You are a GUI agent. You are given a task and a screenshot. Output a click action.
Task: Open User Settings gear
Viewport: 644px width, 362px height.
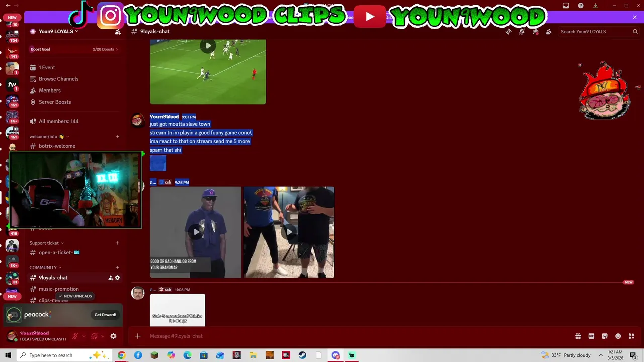click(x=113, y=336)
